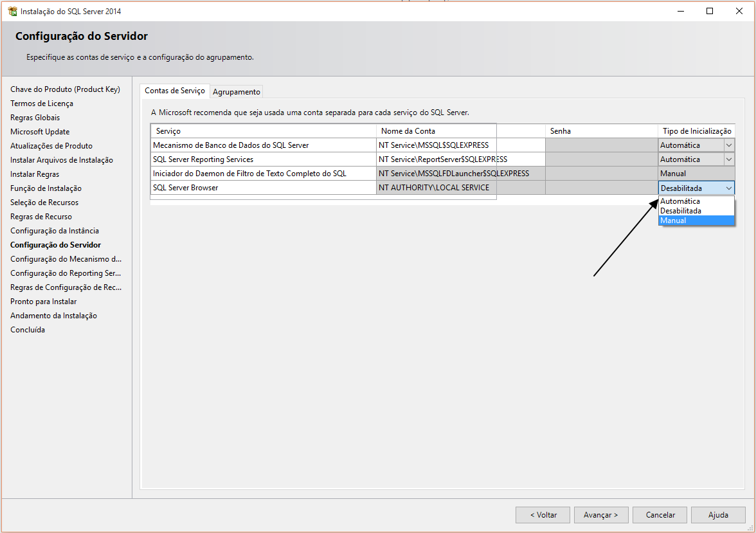Click the Regras de Configuração de Rec... step
Viewport: 756px width, 533px height.
(x=66, y=287)
